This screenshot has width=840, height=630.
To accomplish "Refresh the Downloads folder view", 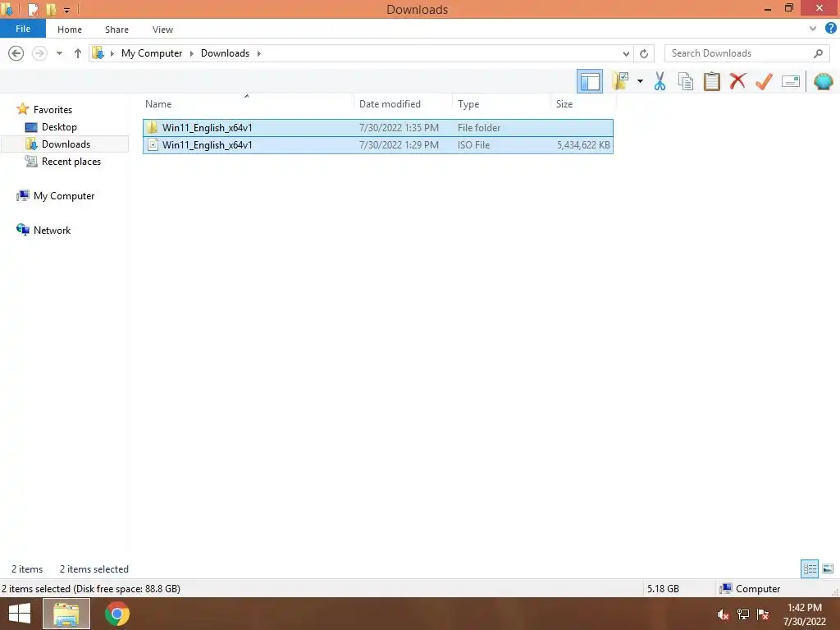I will point(644,53).
